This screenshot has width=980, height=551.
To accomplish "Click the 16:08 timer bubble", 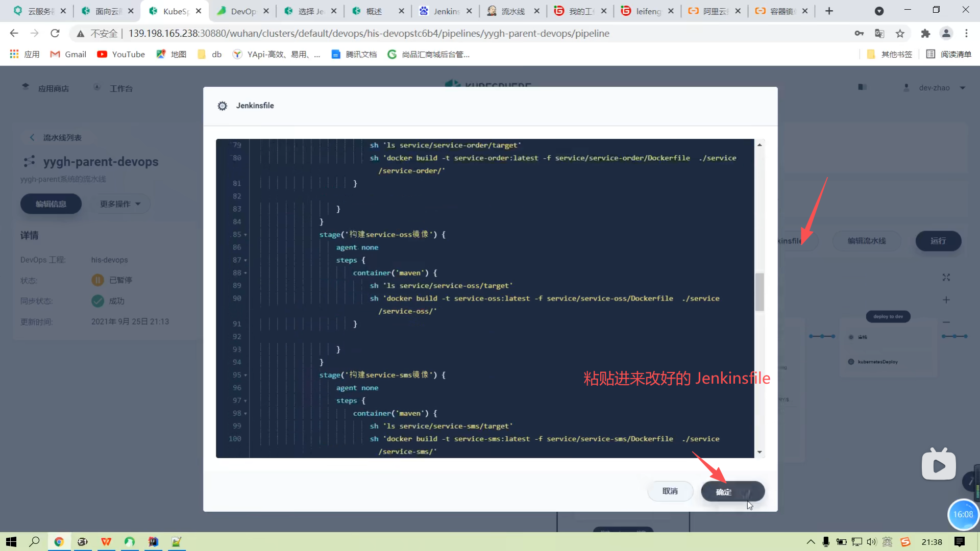I will click(x=963, y=514).
